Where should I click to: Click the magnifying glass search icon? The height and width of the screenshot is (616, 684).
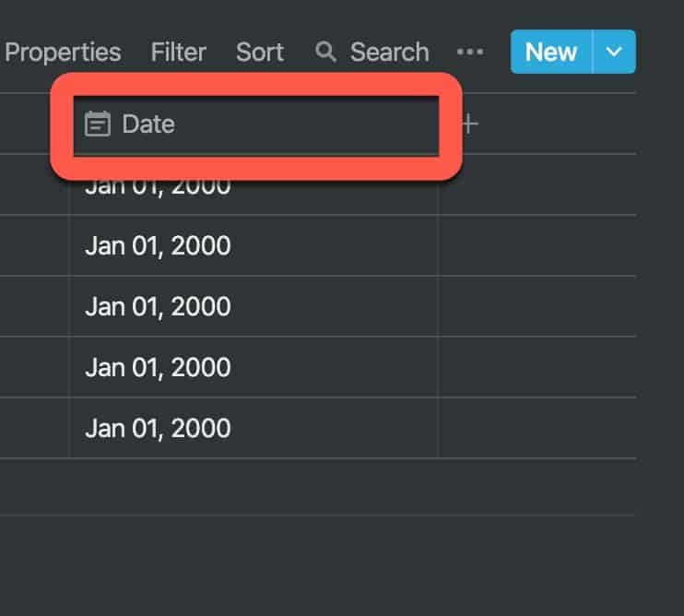pyautogui.click(x=325, y=52)
